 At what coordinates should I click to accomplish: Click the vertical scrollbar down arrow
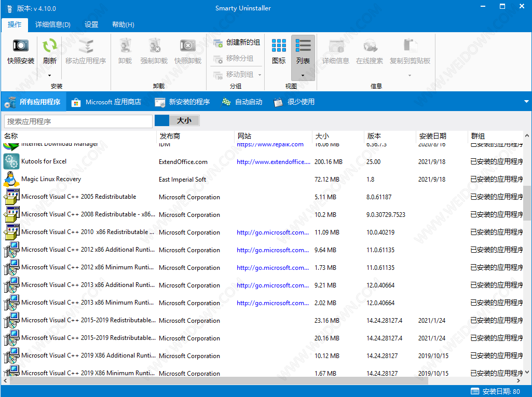coord(527,372)
